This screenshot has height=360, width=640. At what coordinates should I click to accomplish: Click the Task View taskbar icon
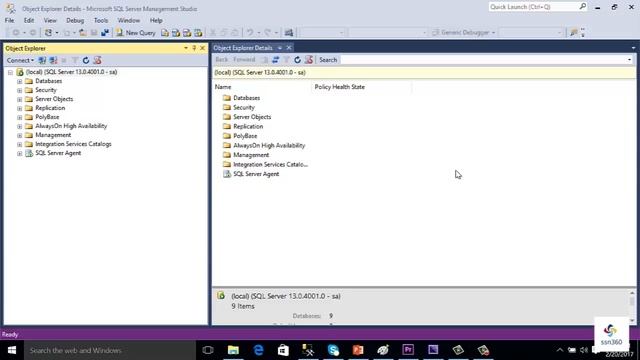208,350
